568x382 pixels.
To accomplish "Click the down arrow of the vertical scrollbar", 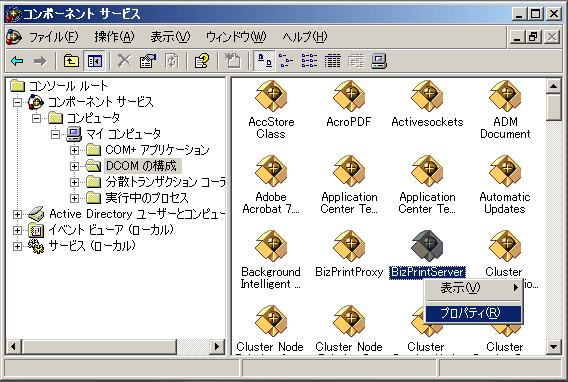I will pyautogui.click(x=553, y=347).
